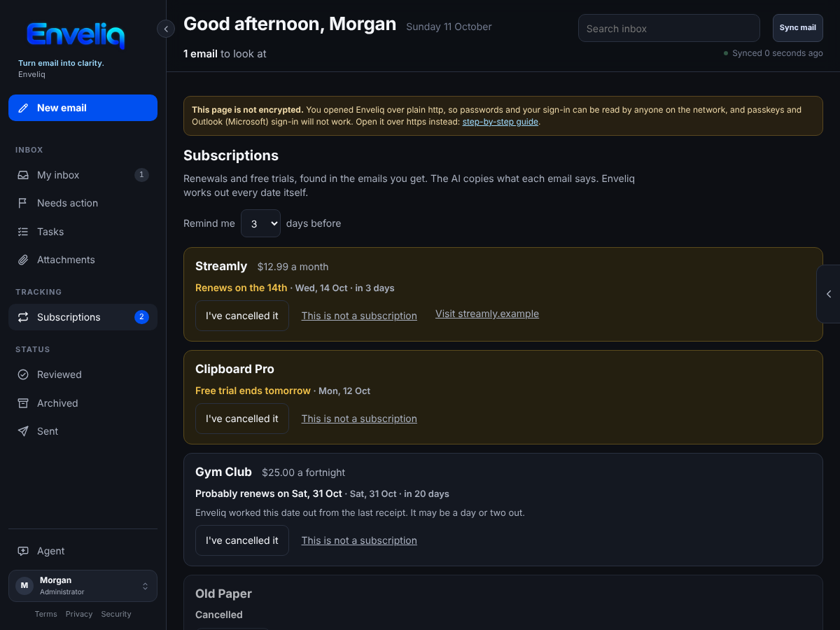Select Subscriptions in the sidebar

pos(83,317)
